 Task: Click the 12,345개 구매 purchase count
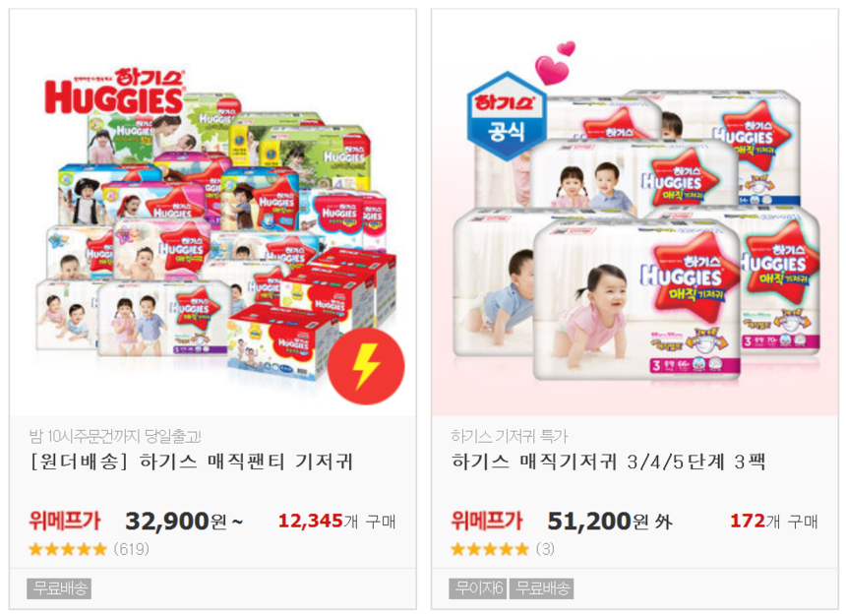coord(336,522)
